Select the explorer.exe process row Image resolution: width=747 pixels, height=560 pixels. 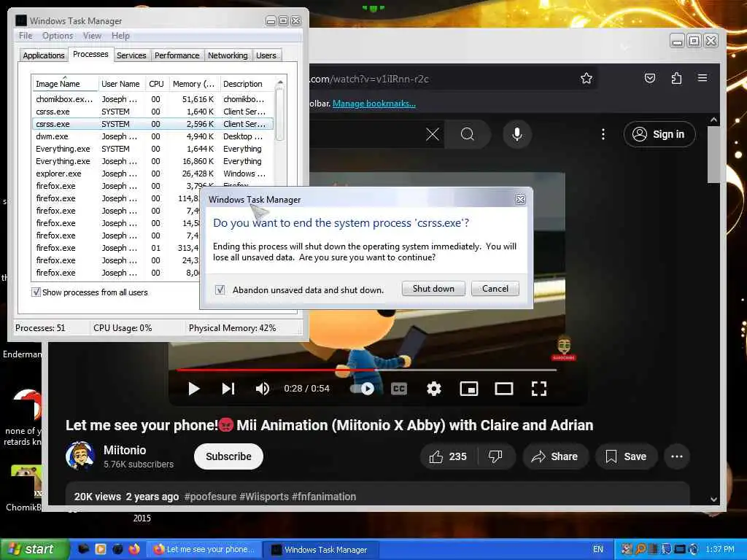pyautogui.click(x=152, y=174)
